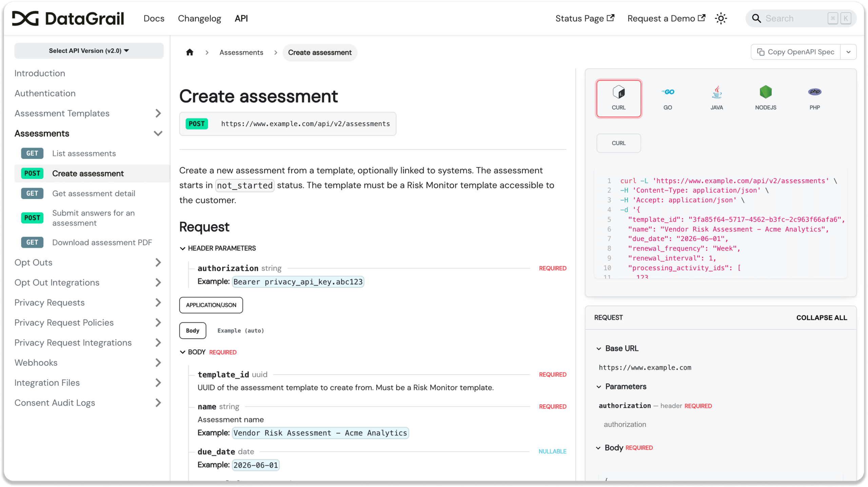This screenshot has height=487, width=868.
Task: Click GET badge for Get assessment detail
Action: [32, 193]
